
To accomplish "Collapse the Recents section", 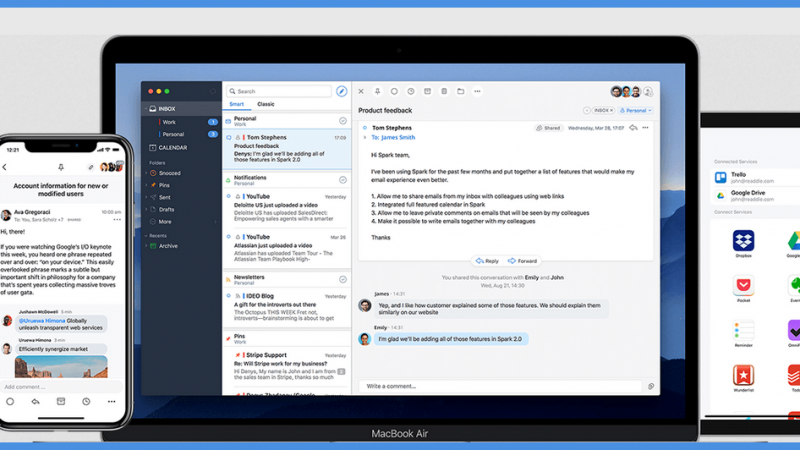I will pos(146,236).
